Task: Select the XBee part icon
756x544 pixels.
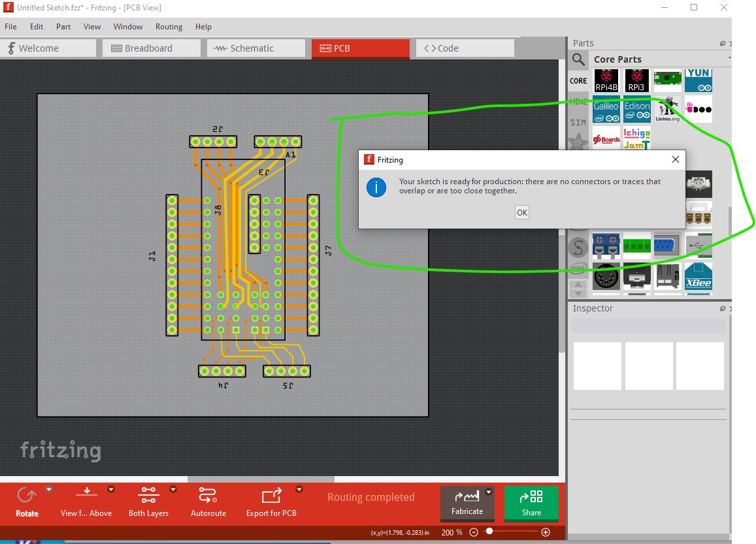Action: click(698, 276)
